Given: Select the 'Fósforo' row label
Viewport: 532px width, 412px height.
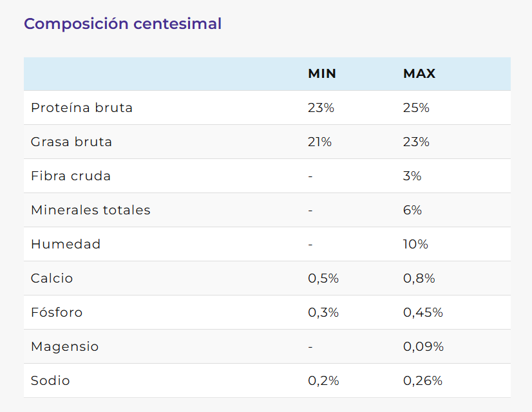Looking at the screenshot, I should 57,312.
